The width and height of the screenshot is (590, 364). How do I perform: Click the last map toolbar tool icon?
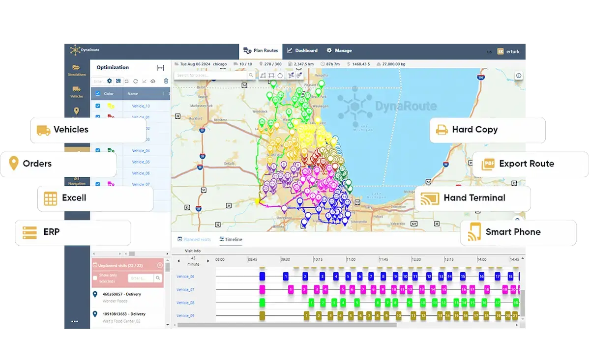(299, 75)
